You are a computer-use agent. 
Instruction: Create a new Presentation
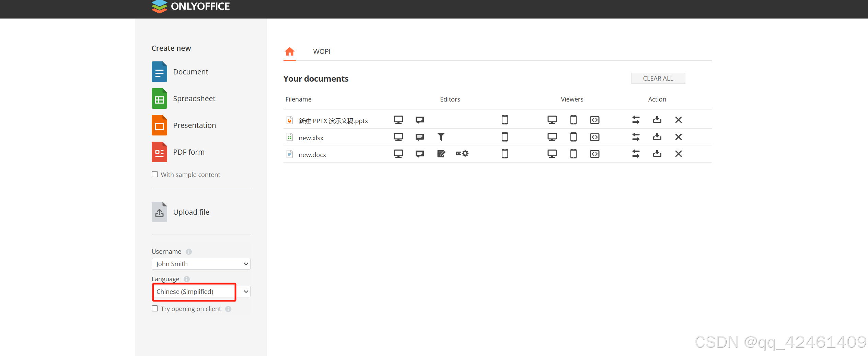pos(194,125)
